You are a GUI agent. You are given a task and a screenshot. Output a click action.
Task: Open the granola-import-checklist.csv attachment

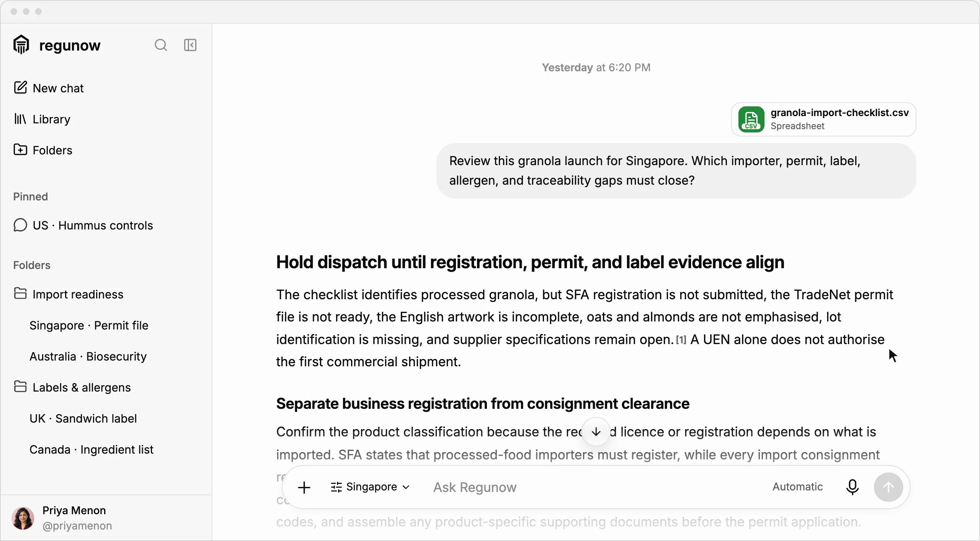[x=823, y=119]
